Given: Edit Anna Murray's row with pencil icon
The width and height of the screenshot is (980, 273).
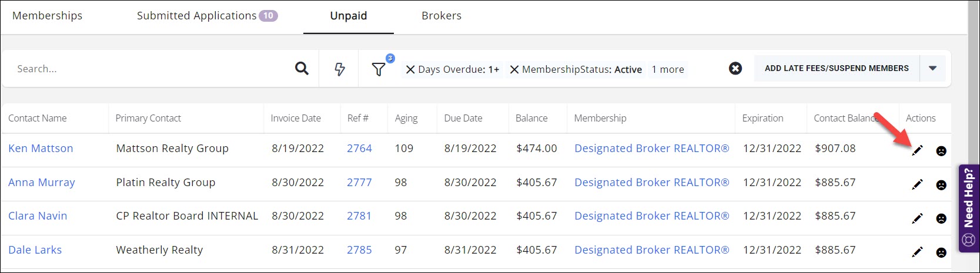Looking at the screenshot, I should [x=917, y=184].
